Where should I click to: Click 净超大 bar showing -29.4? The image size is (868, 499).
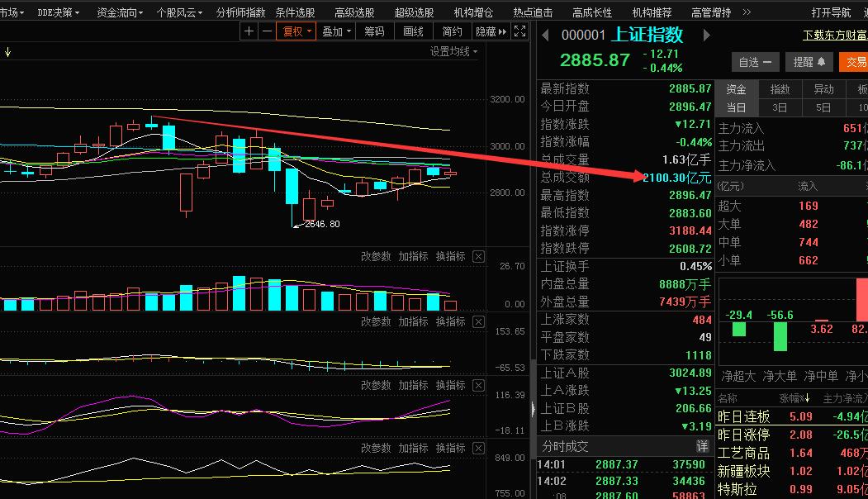click(739, 329)
